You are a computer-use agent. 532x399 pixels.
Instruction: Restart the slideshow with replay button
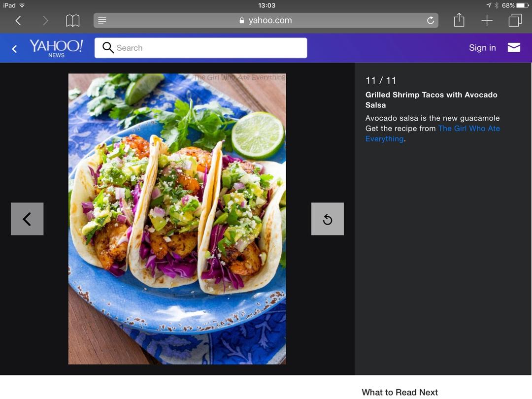point(328,219)
